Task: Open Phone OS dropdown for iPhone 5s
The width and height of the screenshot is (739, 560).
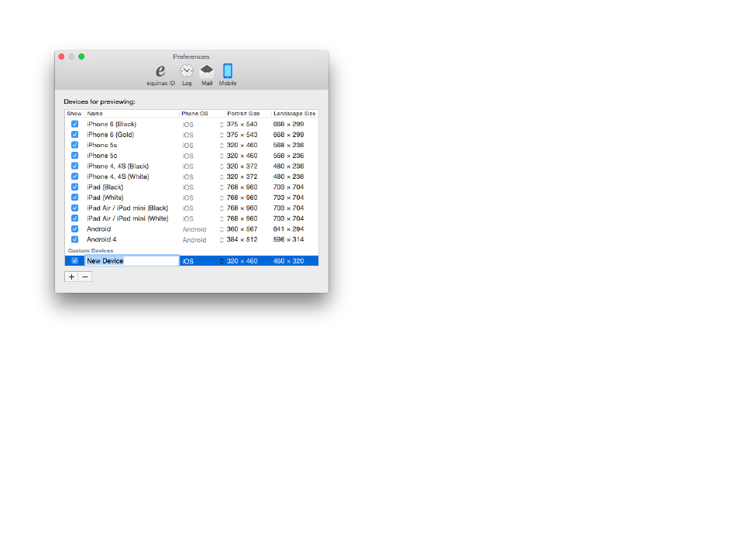Action: point(202,145)
